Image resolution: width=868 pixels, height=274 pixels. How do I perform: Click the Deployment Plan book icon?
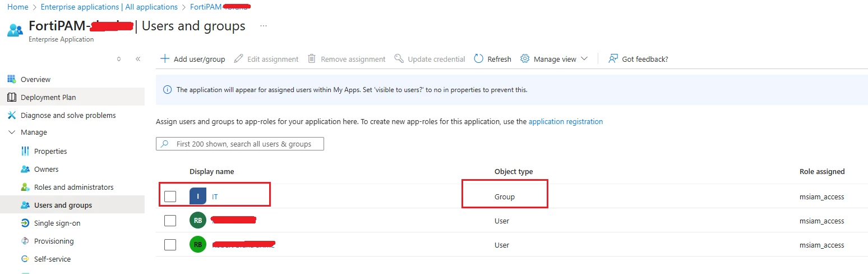pos(11,97)
